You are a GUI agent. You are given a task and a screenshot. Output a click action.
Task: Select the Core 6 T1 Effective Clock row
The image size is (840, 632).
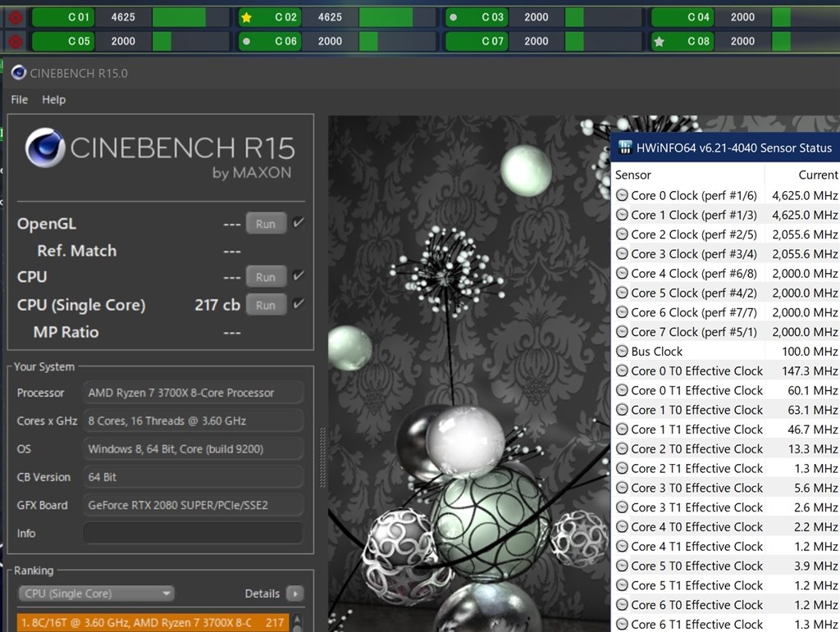pyautogui.click(x=725, y=624)
